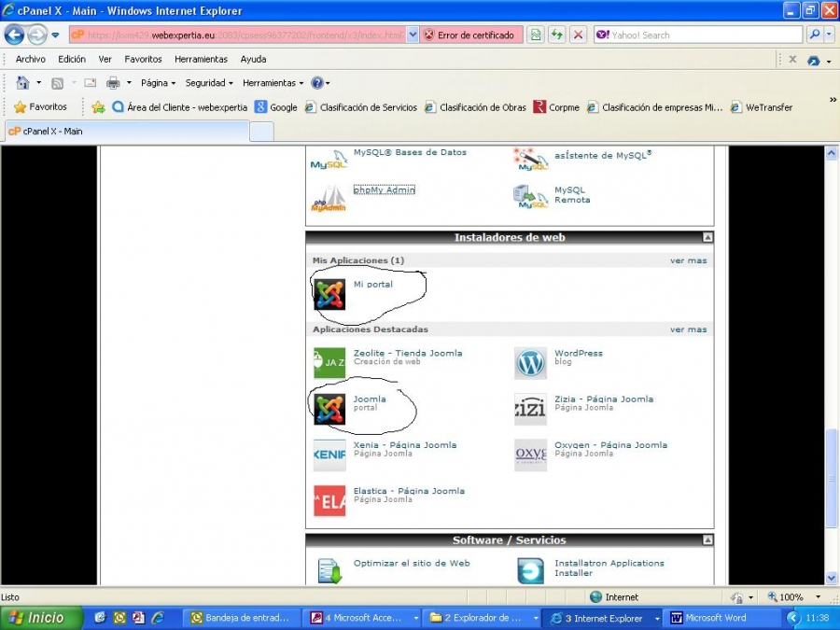840x630 pixels.
Task: Open Área del Cliente - webexpertia favorite
Action: (180, 107)
